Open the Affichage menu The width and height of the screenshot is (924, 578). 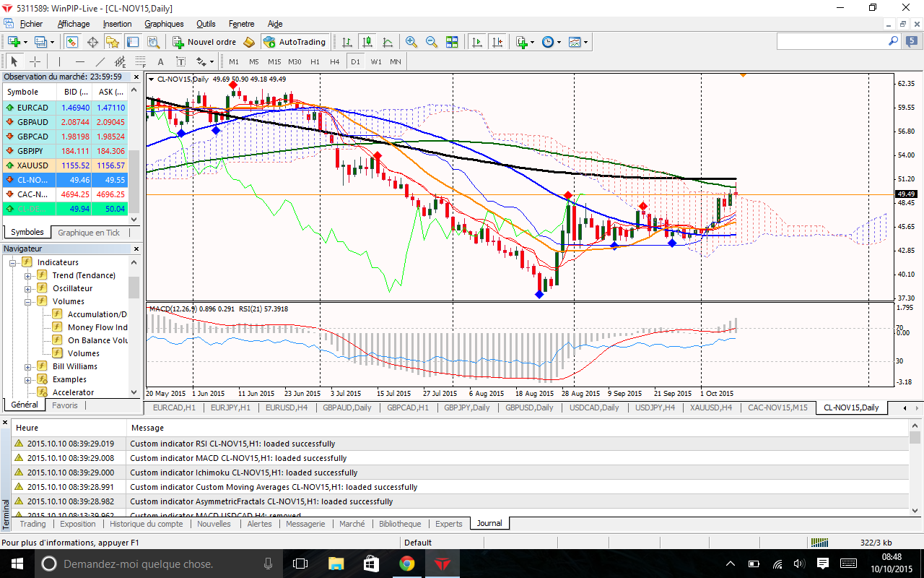[74, 24]
